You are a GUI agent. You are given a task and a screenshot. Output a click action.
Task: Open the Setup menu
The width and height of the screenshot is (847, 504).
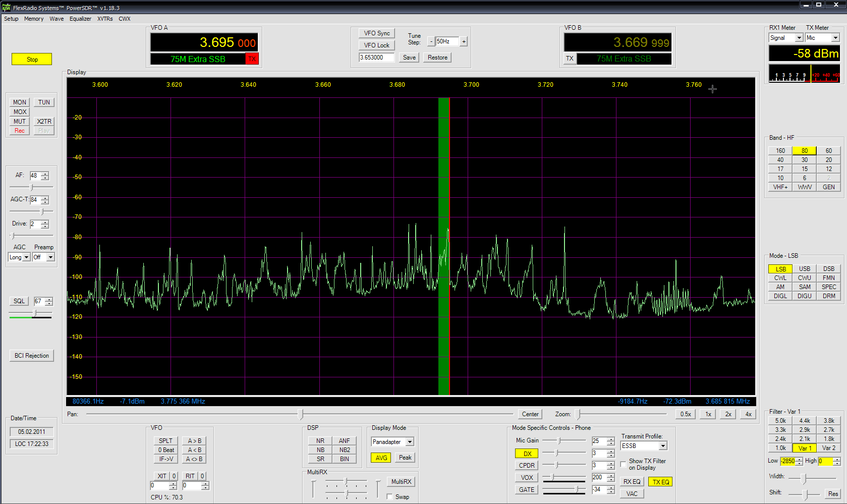point(11,19)
